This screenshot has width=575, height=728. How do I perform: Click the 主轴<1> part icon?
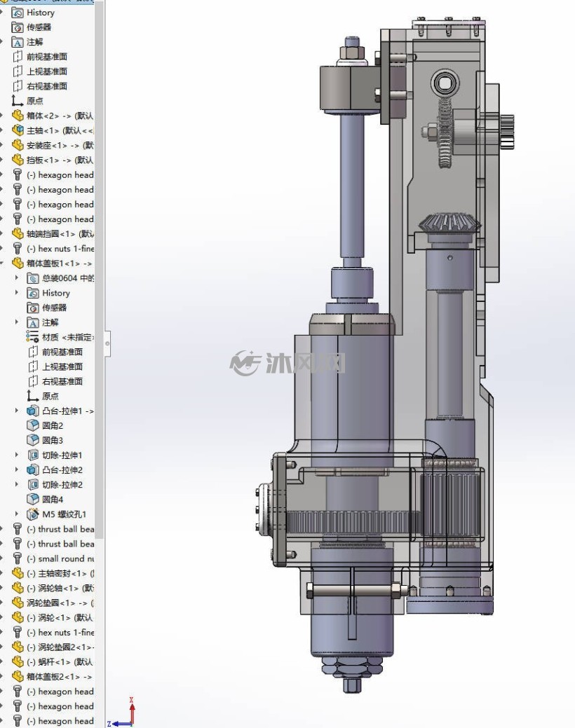(x=18, y=130)
